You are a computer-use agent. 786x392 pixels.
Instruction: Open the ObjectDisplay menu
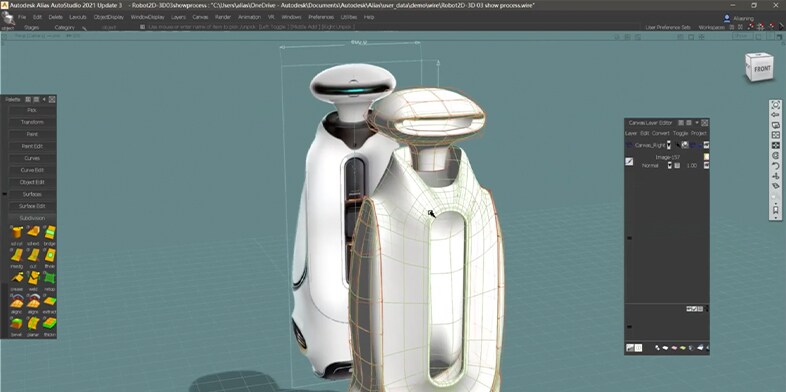pyautogui.click(x=108, y=17)
